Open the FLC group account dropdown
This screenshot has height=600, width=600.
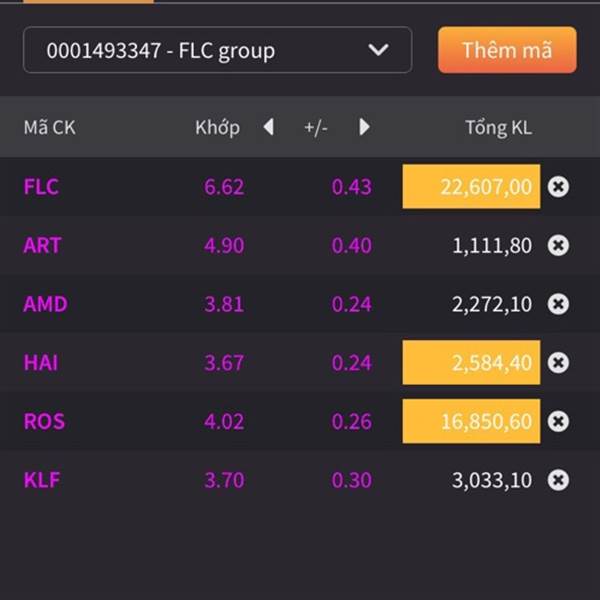[x=217, y=50]
